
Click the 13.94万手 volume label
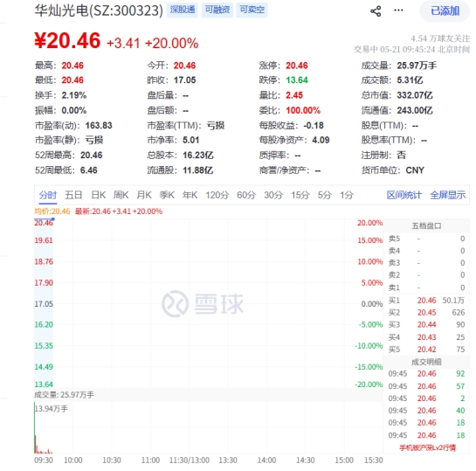[x=52, y=409]
